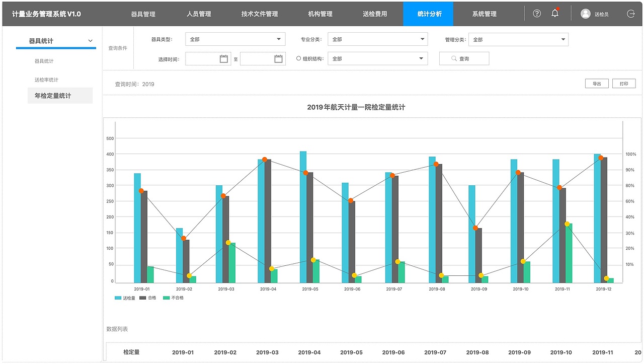
Task: Open the 人员管理 menu
Action: [x=199, y=14]
